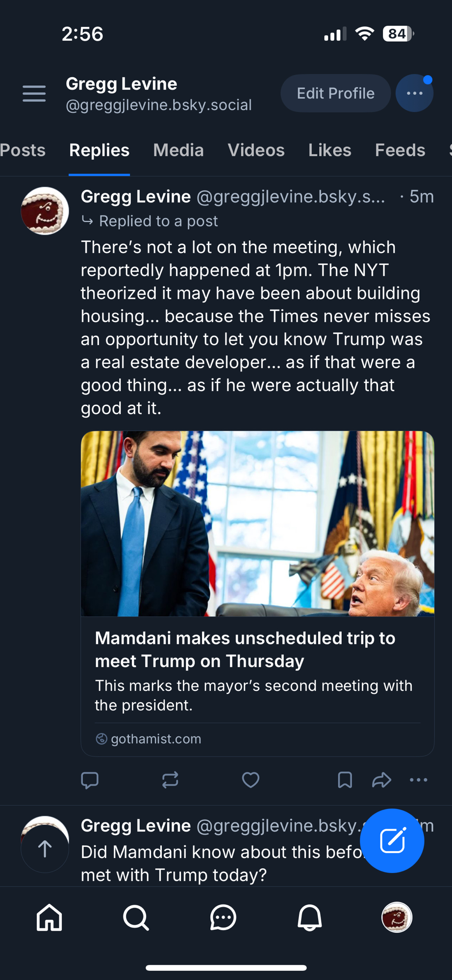Image resolution: width=452 pixels, height=980 pixels.
Task: Open the post's three-dot options menu
Action: pos(418,780)
